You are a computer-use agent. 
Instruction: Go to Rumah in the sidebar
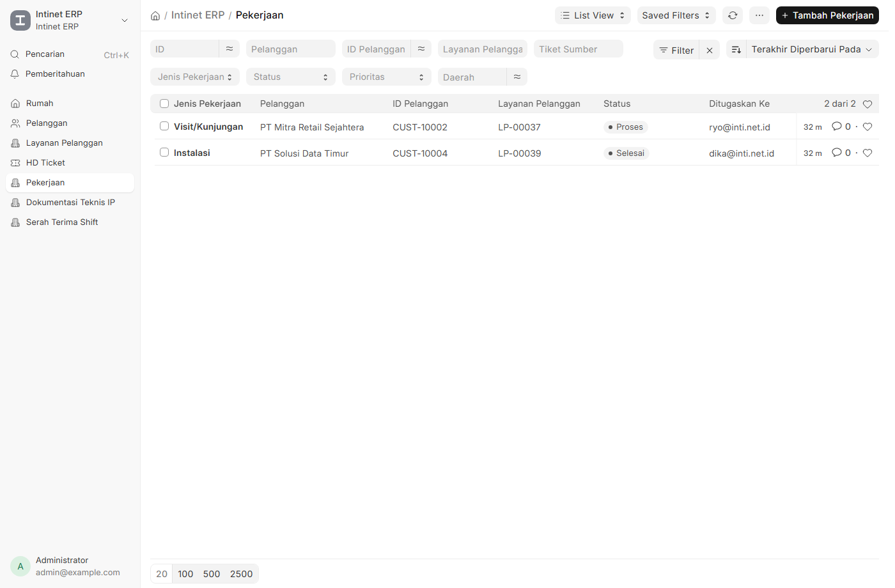70,104
